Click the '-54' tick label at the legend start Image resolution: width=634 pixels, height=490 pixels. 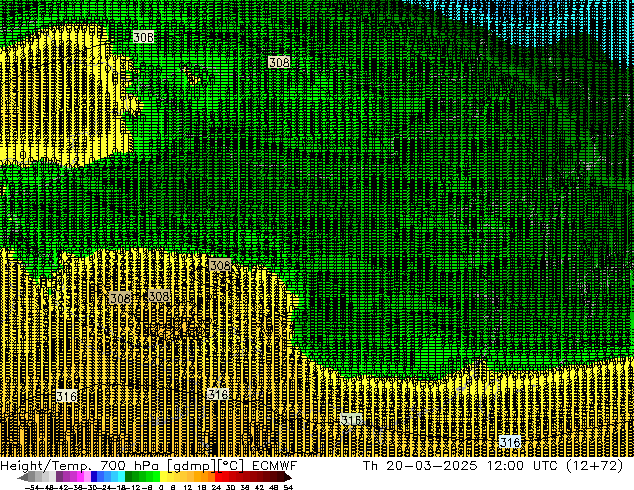(32, 487)
